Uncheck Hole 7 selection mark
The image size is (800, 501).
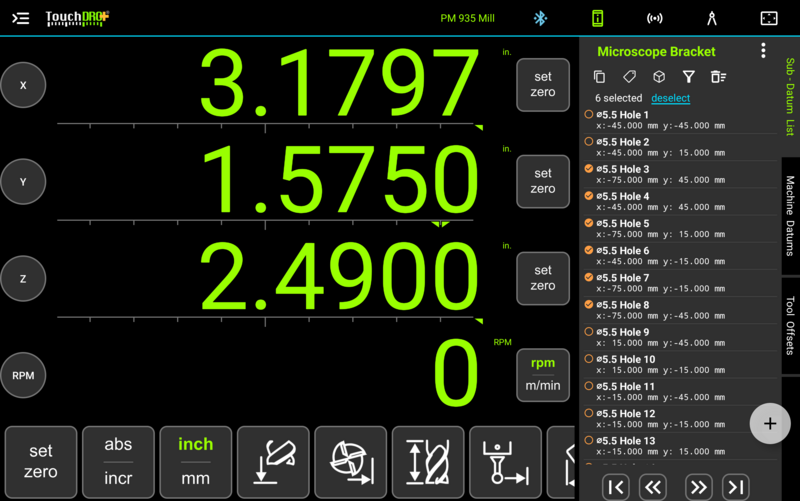pos(588,277)
